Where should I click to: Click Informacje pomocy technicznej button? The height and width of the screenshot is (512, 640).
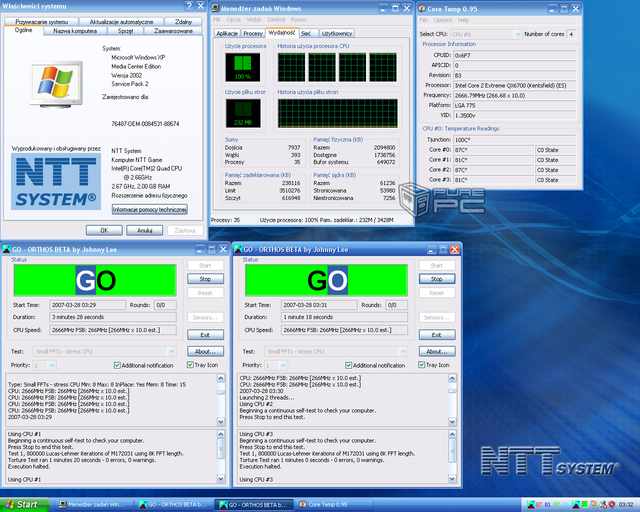pyautogui.click(x=149, y=209)
